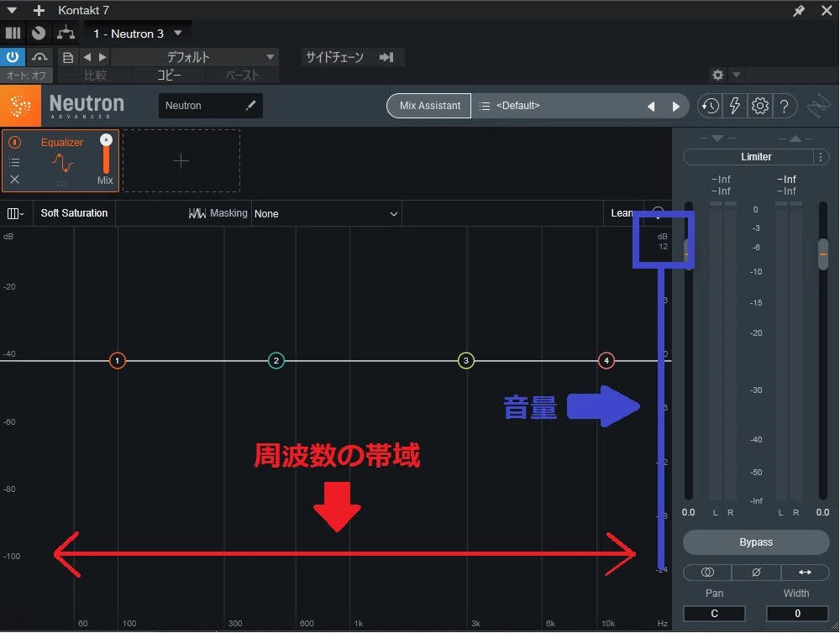The width and height of the screenshot is (840, 633).
Task: Select EQ band node 1
Action: coord(118,360)
